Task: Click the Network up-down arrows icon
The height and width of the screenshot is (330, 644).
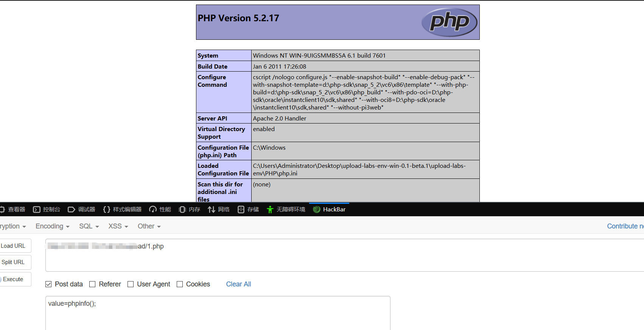Action: (x=212, y=210)
